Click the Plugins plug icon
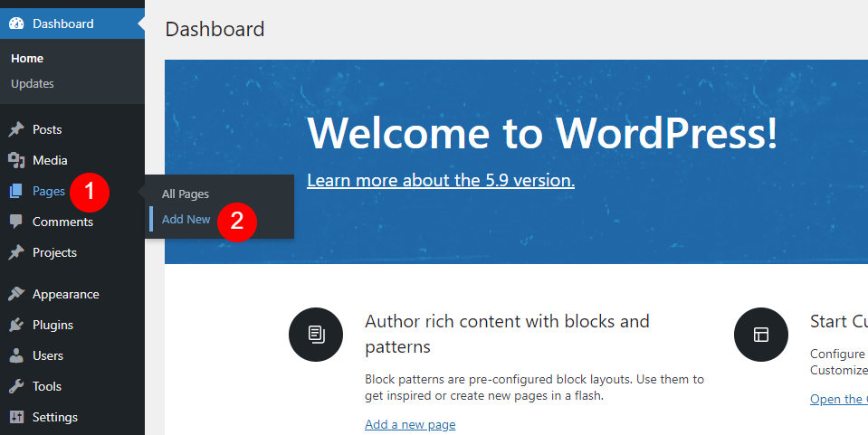The image size is (868, 435). [16, 325]
